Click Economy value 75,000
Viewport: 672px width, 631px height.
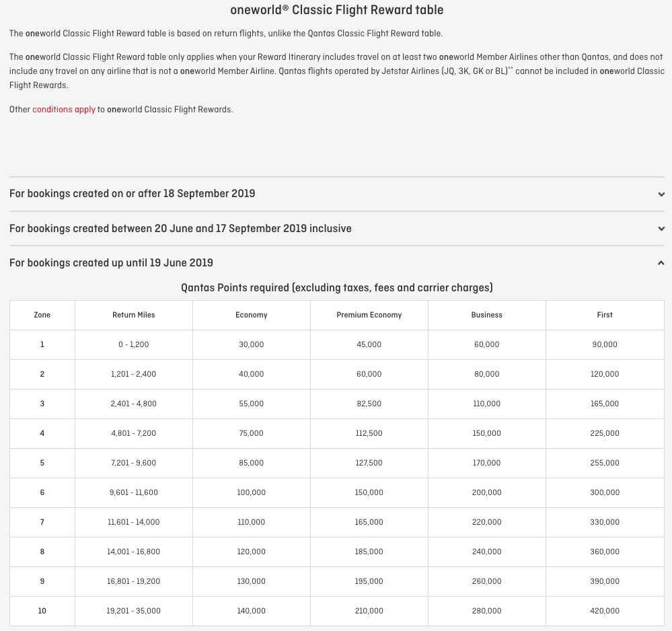point(252,433)
